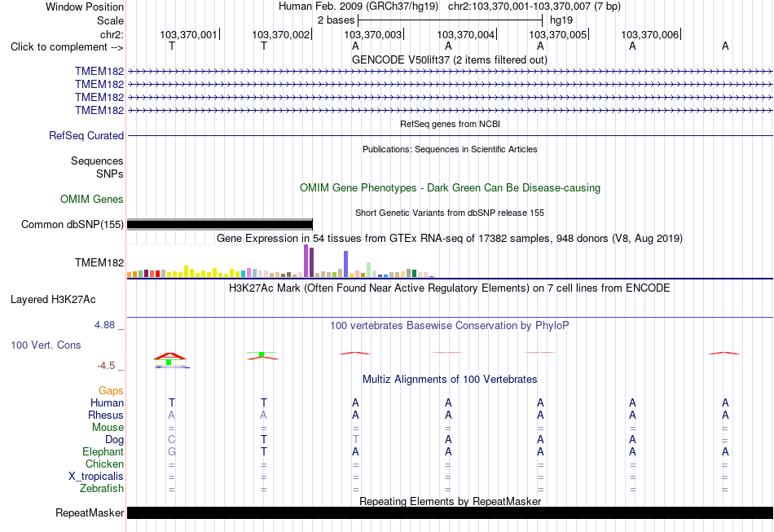Image resolution: width=774 pixels, height=532 pixels.
Task: Click the black RepeatMasker element bar
Action: point(450,512)
